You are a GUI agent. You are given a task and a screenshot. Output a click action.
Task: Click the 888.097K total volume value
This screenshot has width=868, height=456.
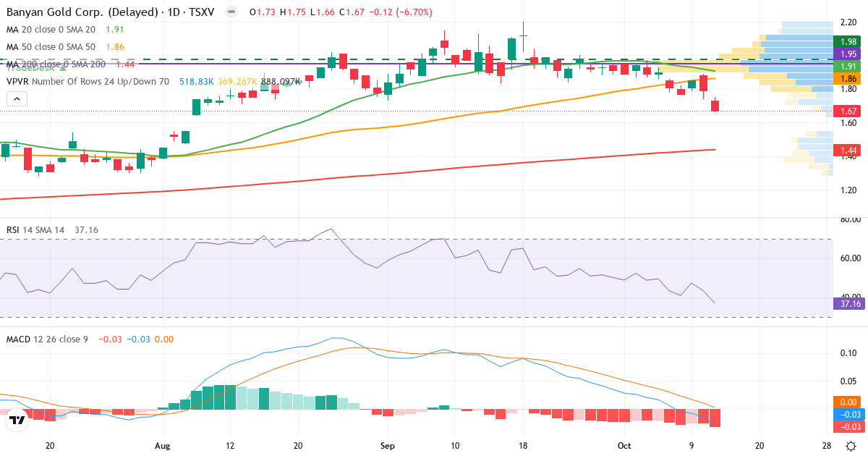(x=281, y=82)
